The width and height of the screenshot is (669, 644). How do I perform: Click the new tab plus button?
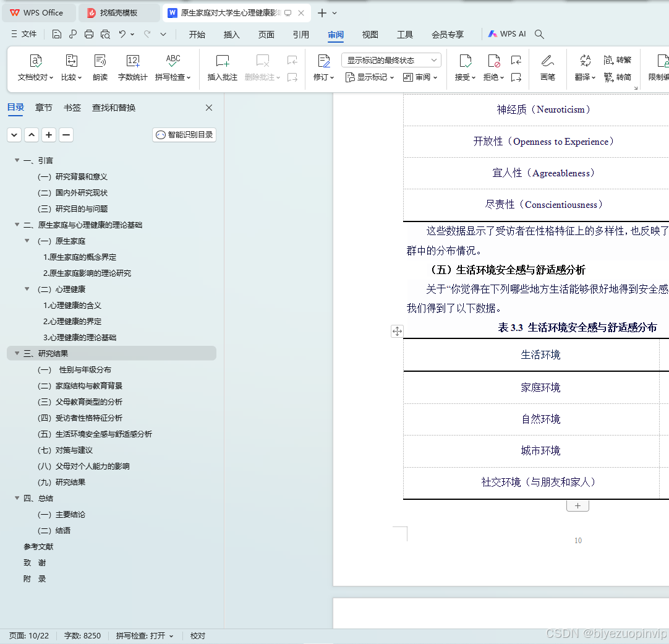tap(322, 13)
